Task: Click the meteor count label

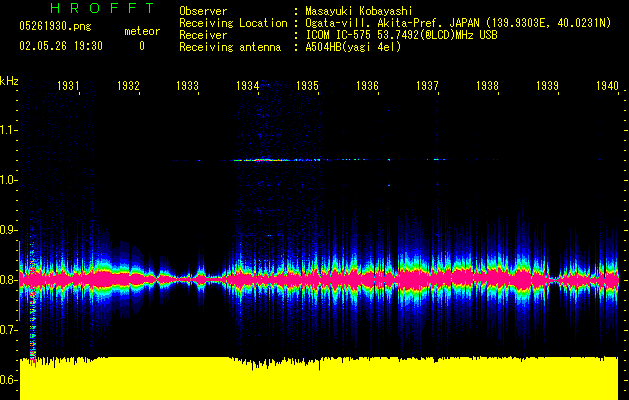Action: (142, 31)
